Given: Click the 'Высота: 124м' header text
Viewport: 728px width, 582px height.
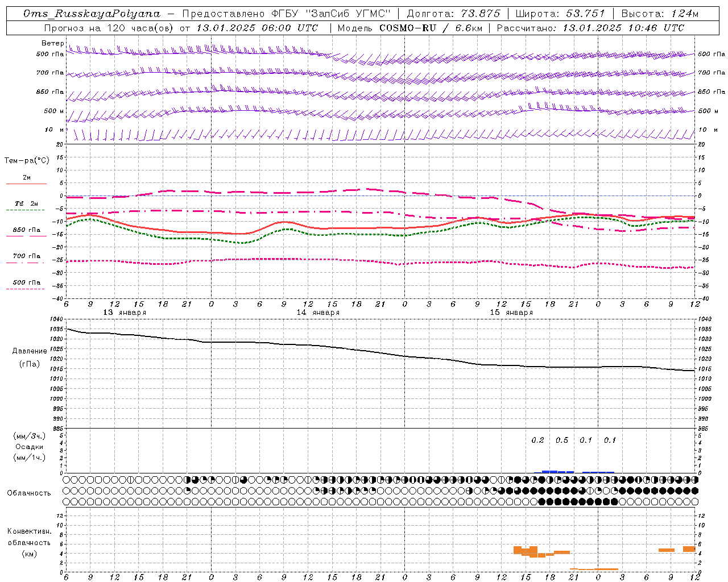Looking at the screenshot, I should pos(660,14).
